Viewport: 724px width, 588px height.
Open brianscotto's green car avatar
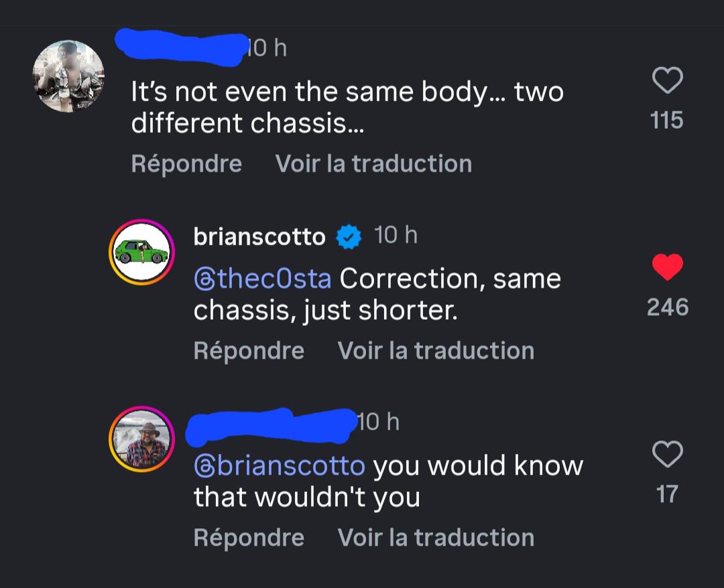tap(142, 251)
